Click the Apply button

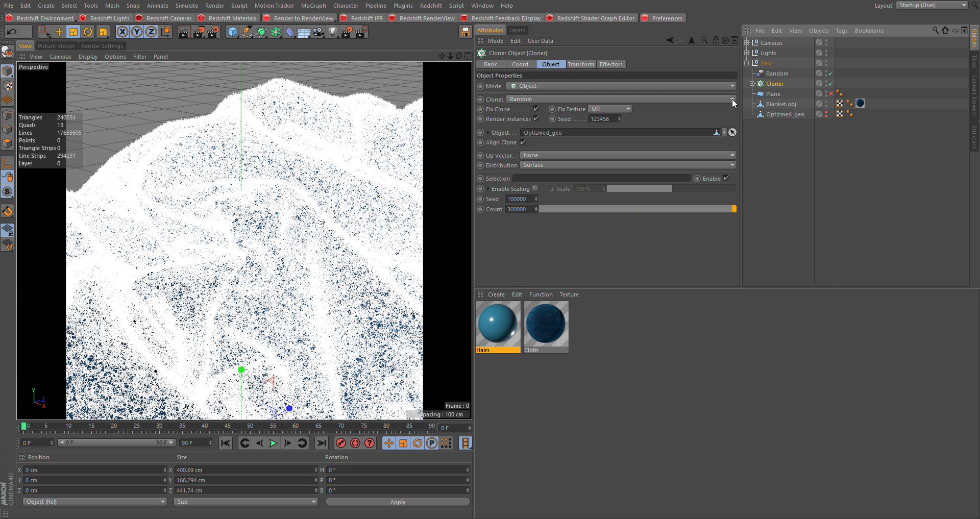point(398,502)
